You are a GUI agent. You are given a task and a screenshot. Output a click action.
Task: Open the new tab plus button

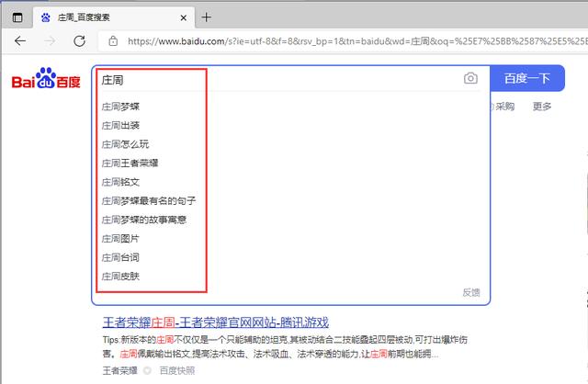coord(207,17)
